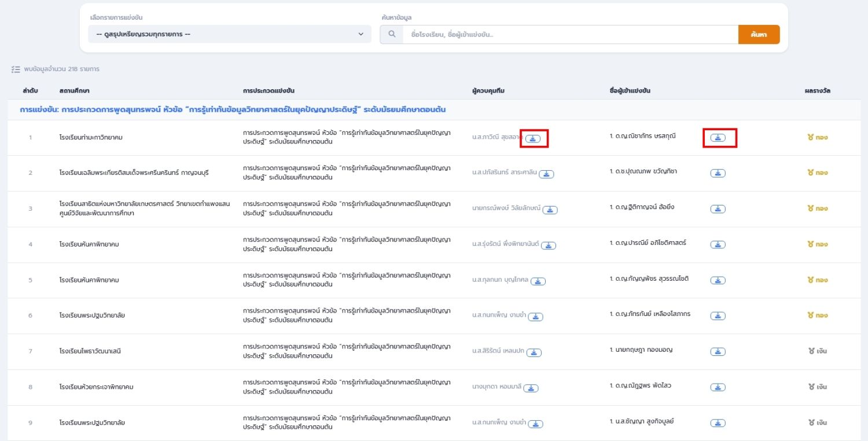This screenshot has width=868, height=441.
Task: Click the two-line school name in row 3
Action: click(x=145, y=209)
